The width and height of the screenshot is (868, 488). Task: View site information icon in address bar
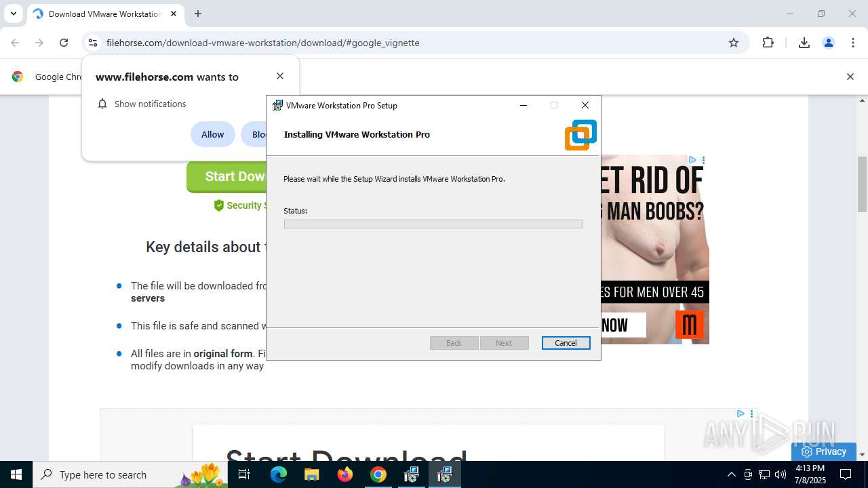pyautogui.click(x=93, y=43)
